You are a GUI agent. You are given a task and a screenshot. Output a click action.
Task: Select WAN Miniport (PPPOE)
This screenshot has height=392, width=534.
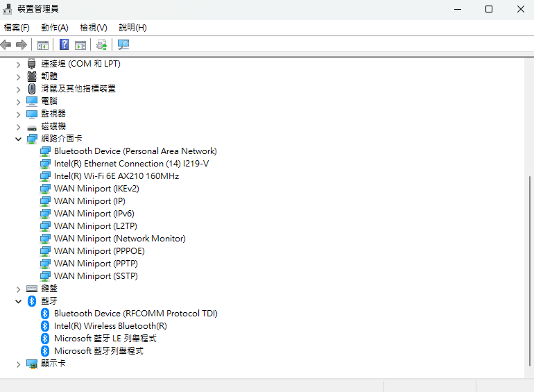point(99,251)
